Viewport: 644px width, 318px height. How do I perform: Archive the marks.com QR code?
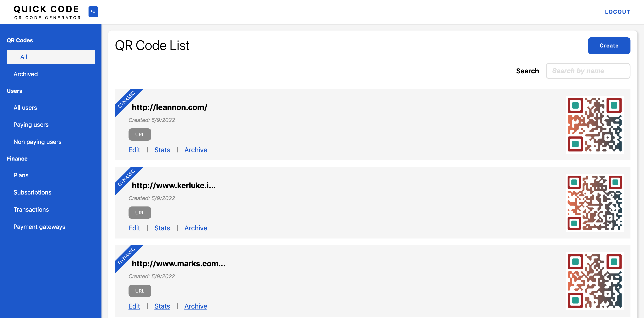click(196, 306)
